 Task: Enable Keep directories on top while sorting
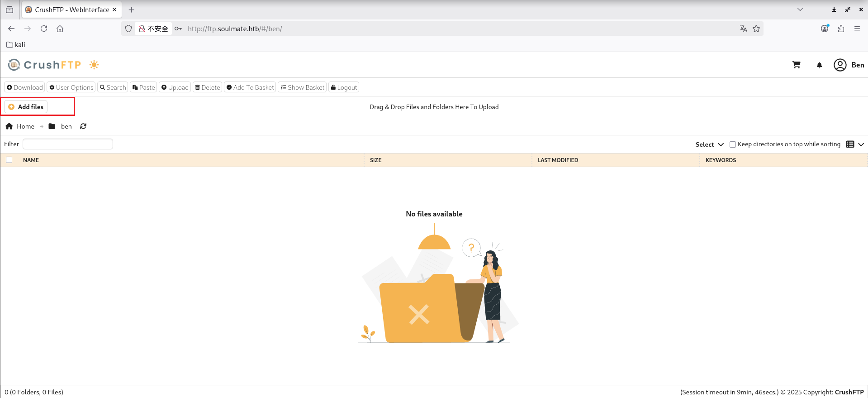(x=733, y=144)
